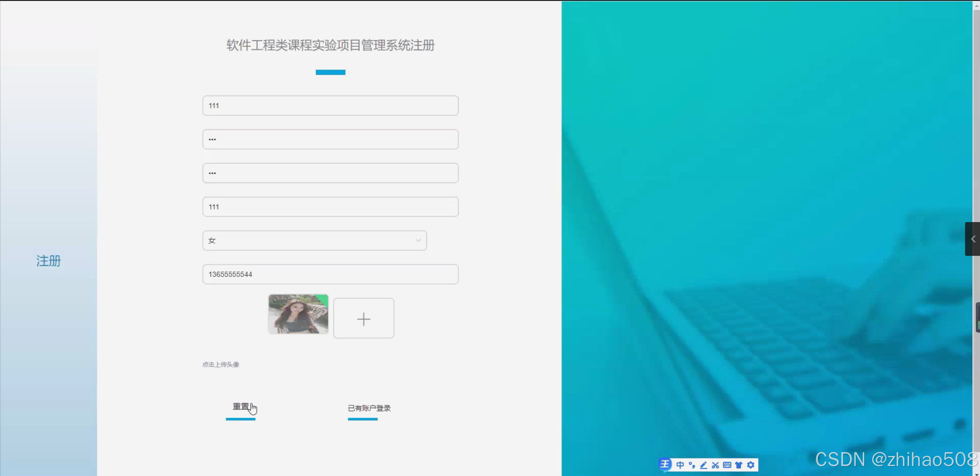Click the 注册 label on left panel
This screenshot has height=476, width=980.
(x=49, y=261)
